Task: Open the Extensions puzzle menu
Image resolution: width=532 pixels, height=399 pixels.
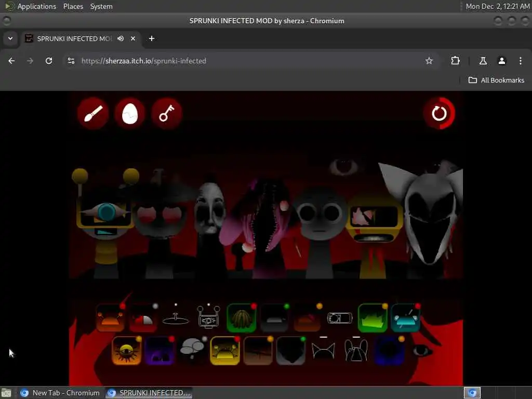Action: pyautogui.click(x=455, y=61)
